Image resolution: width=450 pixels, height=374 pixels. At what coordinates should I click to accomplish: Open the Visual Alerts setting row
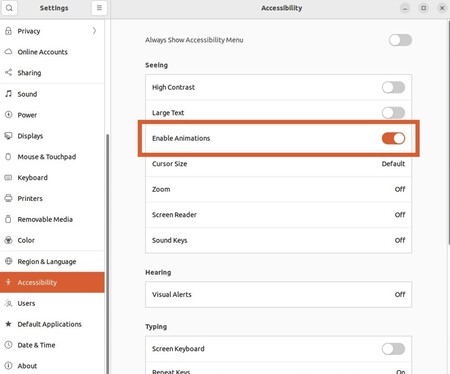pos(278,295)
